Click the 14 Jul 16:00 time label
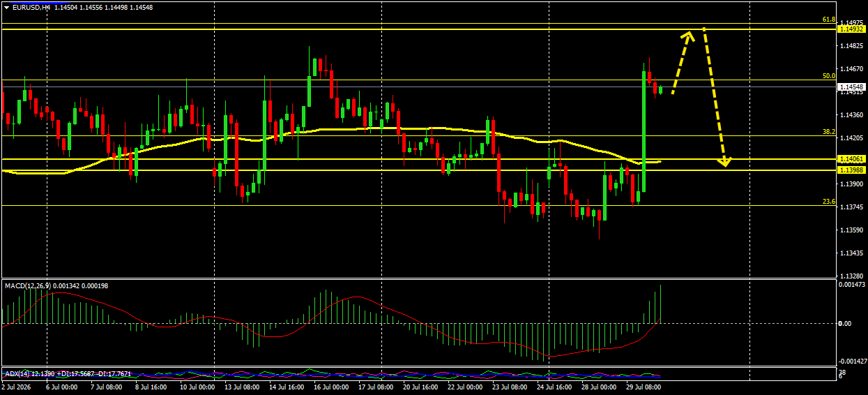 click(287, 386)
